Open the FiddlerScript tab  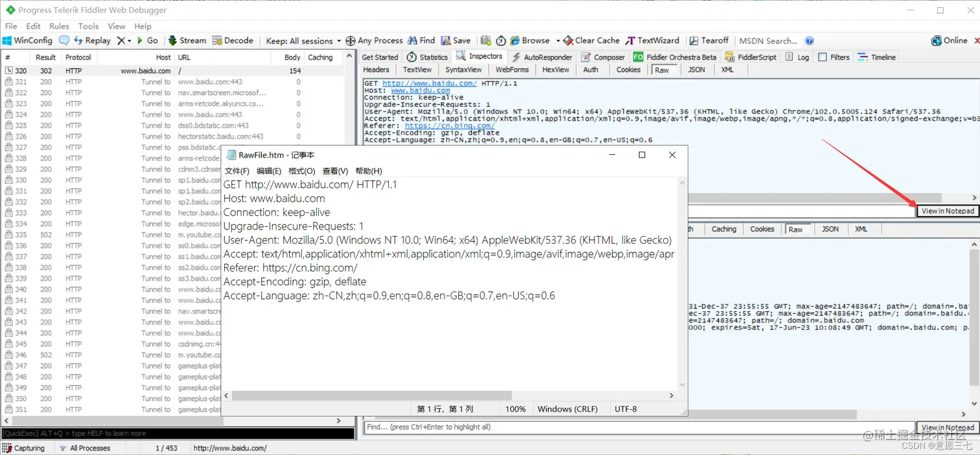tap(751, 57)
